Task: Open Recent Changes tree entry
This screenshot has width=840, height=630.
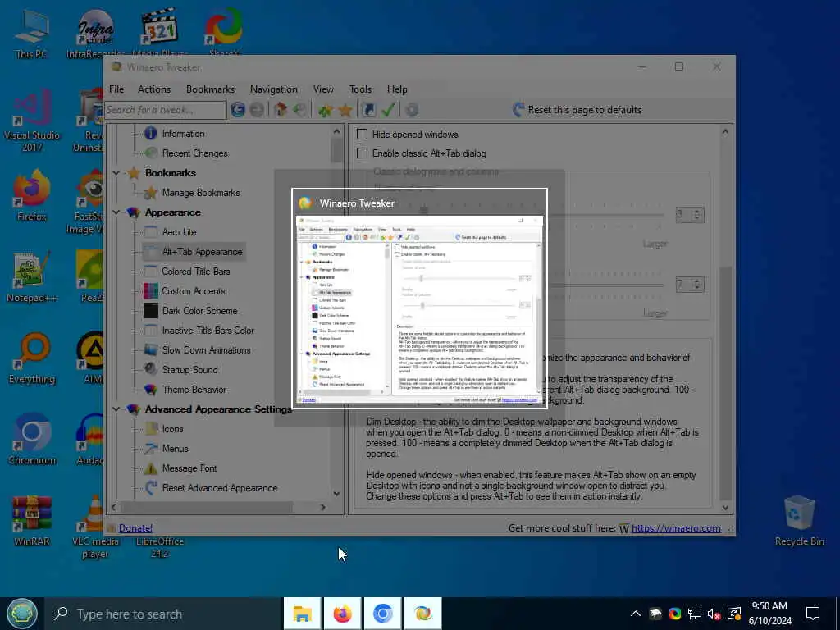Action: tap(195, 153)
